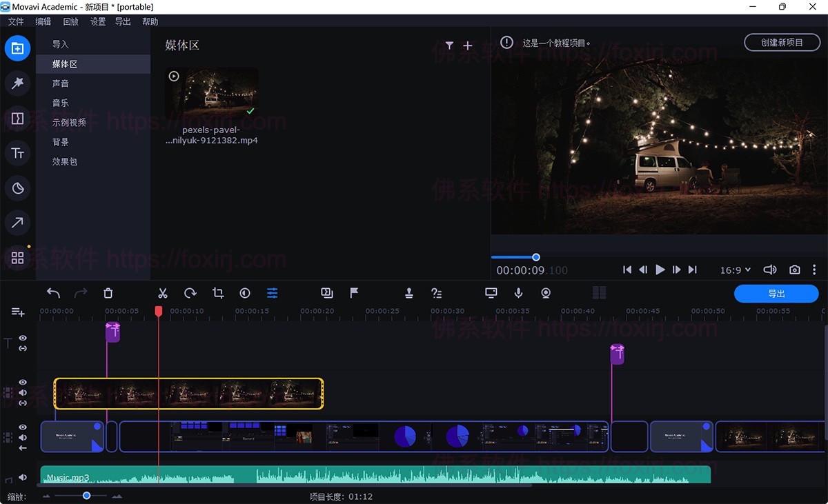Click the blue 导出 button
This screenshot has width=828, height=504.
point(776,294)
